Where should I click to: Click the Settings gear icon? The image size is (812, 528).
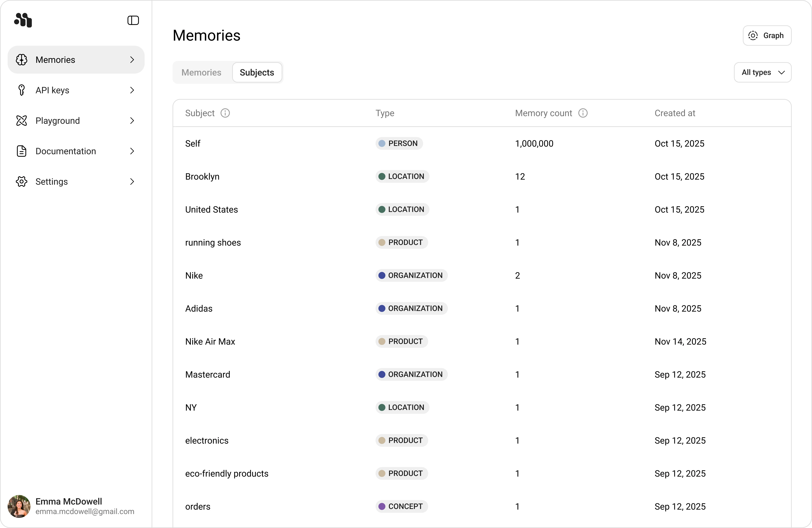click(x=22, y=181)
